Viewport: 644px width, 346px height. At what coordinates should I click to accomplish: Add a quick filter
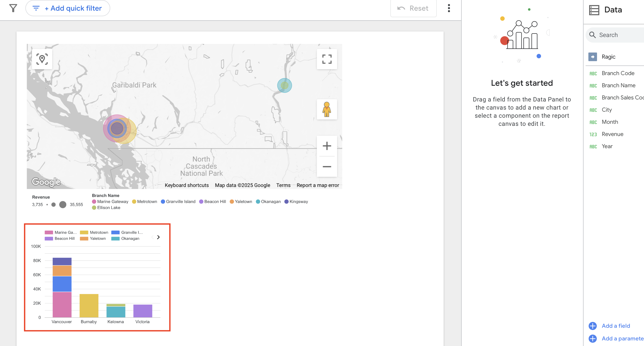68,8
